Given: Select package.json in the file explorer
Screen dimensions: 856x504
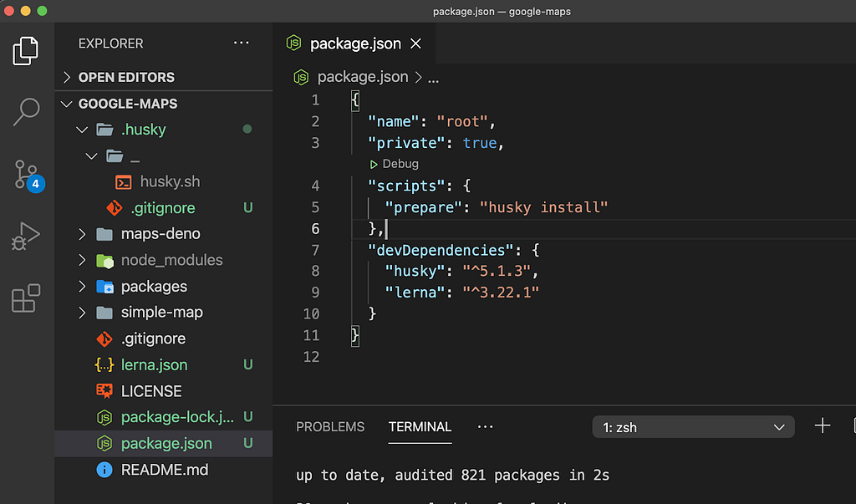Looking at the screenshot, I should (164, 443).
